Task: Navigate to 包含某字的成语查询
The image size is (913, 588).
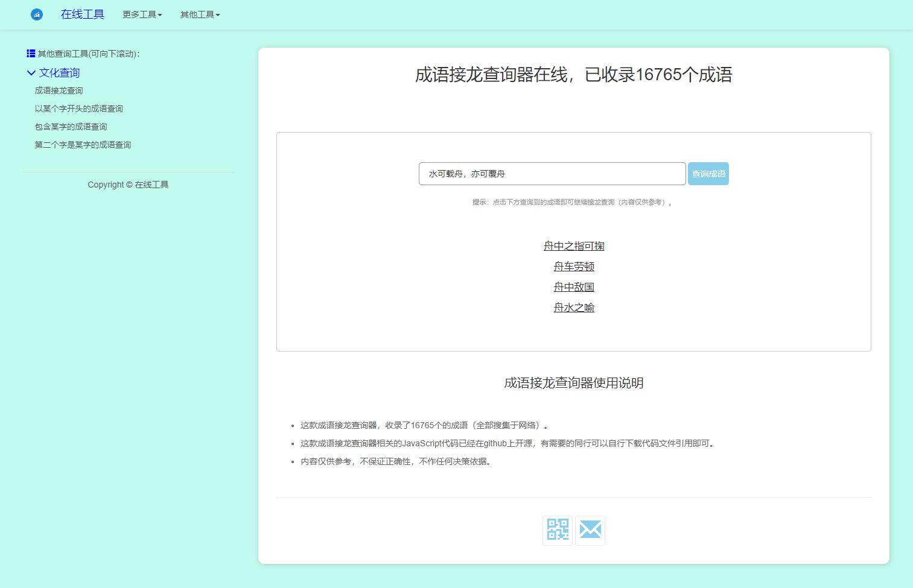Action: pyautogui.click(x=71, y=127)
